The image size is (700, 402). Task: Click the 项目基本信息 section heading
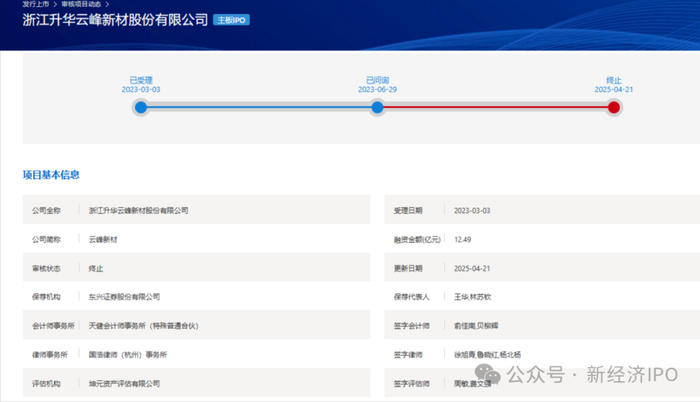tap(51, 175)
